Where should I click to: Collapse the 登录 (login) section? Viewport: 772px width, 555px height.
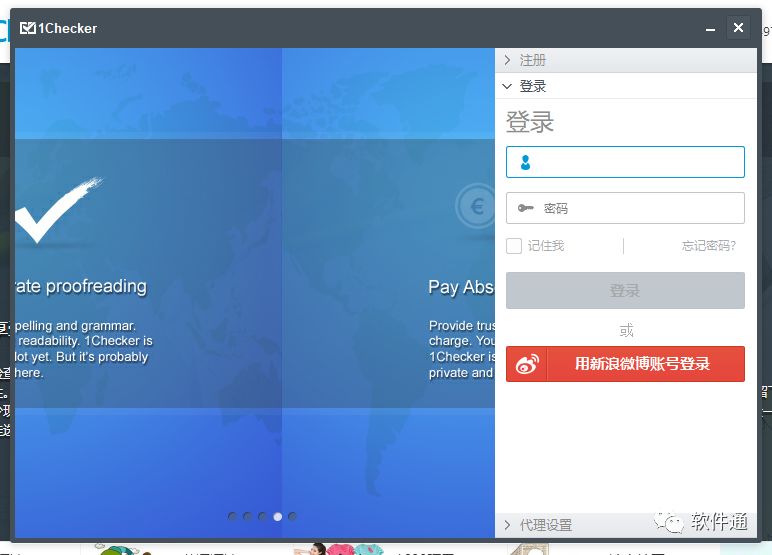pyautogui.click(x=625, y=86)
